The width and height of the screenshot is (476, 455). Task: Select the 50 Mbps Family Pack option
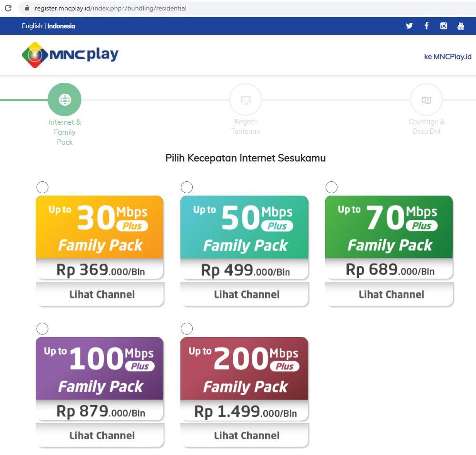click(x=187, y=187)
